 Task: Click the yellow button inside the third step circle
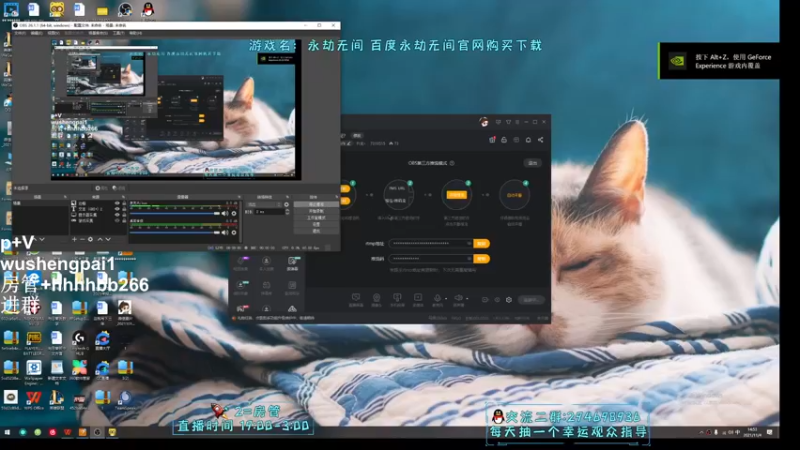[457, 195]
